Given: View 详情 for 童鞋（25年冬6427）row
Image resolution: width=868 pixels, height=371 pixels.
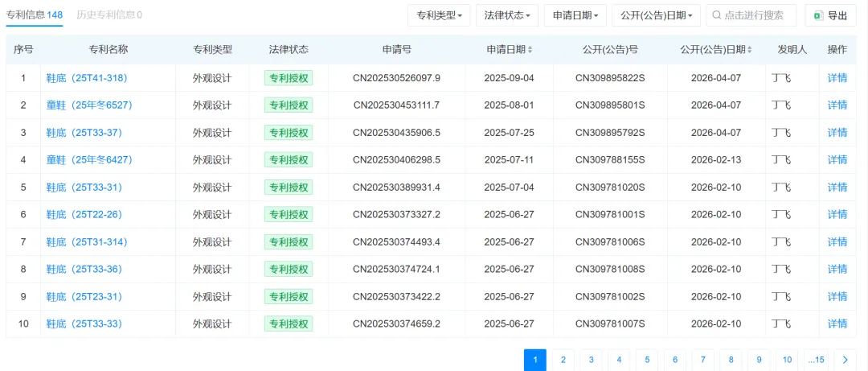Looking at the screenshot, I should click(x=837, y=159).
